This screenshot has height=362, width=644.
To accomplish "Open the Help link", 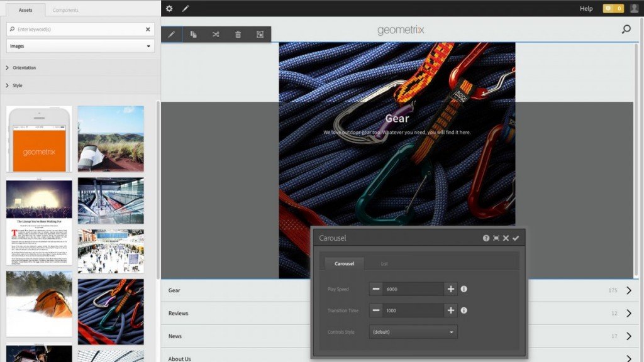I will (x=586, y=8).
